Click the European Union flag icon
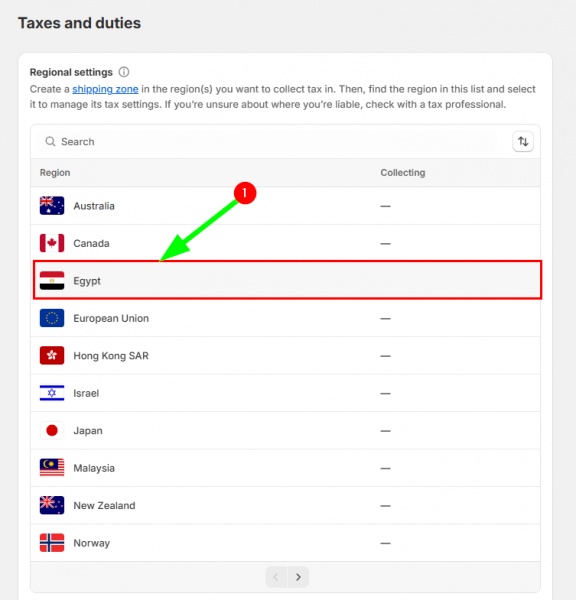This screenshot has width=576, height=600. [52, 318]
